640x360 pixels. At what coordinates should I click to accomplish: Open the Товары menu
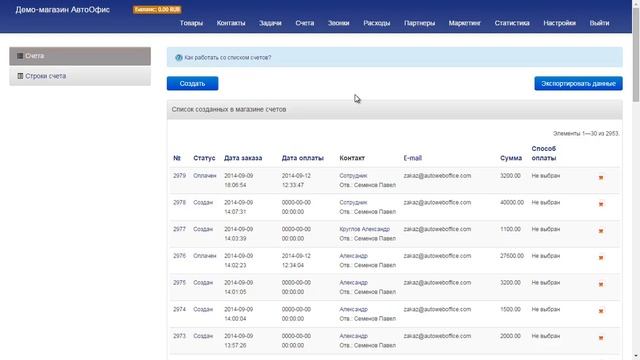click(191, 23)
